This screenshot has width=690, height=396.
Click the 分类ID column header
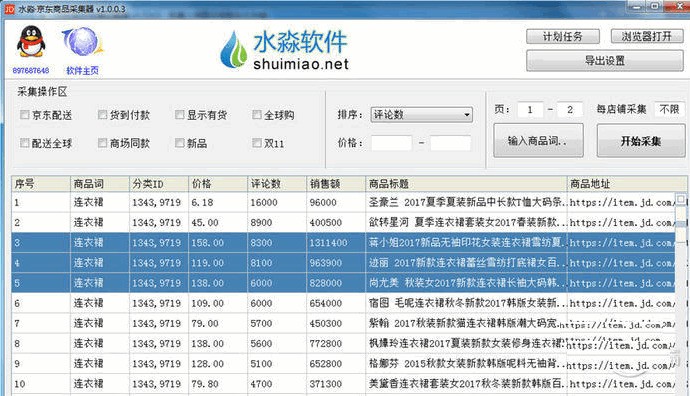159,184
